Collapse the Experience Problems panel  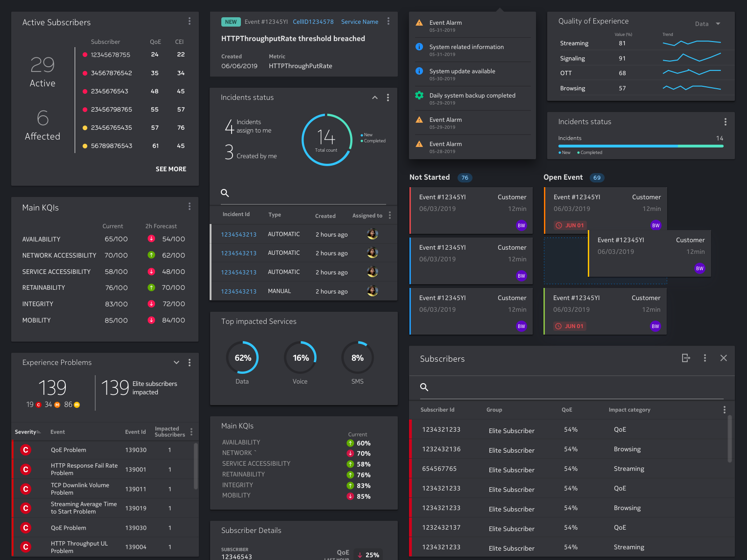[176, 362]
